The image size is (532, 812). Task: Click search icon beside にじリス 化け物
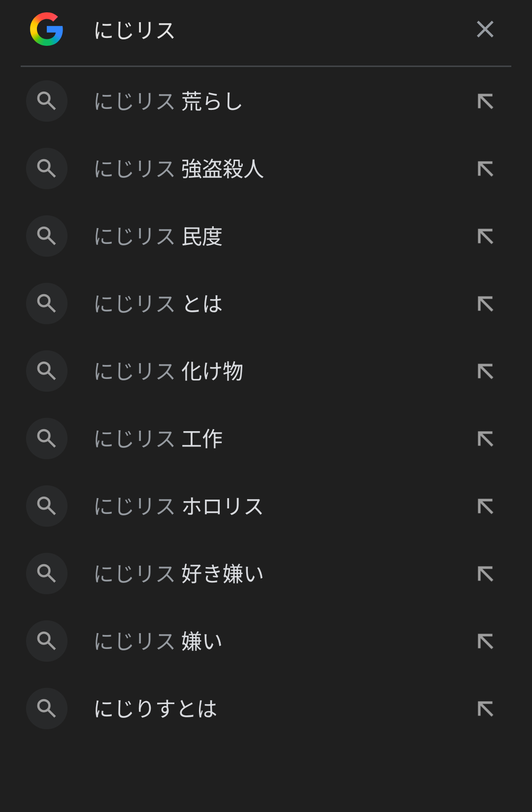pos(47,371)
